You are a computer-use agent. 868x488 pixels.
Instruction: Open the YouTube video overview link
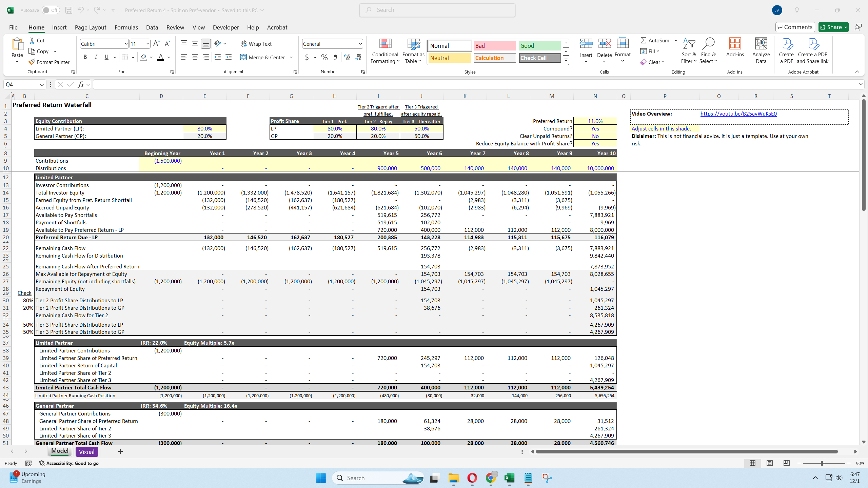738,114
